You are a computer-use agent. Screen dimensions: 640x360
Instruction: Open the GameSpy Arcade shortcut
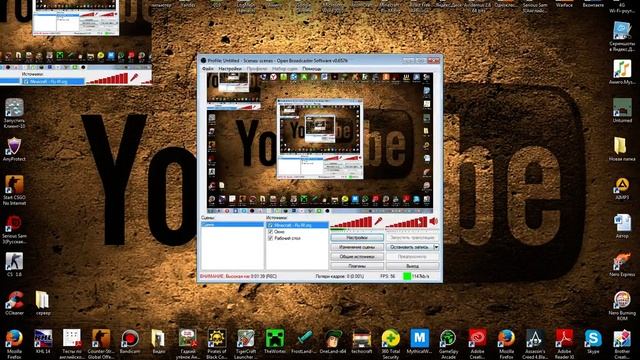coord(448,344)
